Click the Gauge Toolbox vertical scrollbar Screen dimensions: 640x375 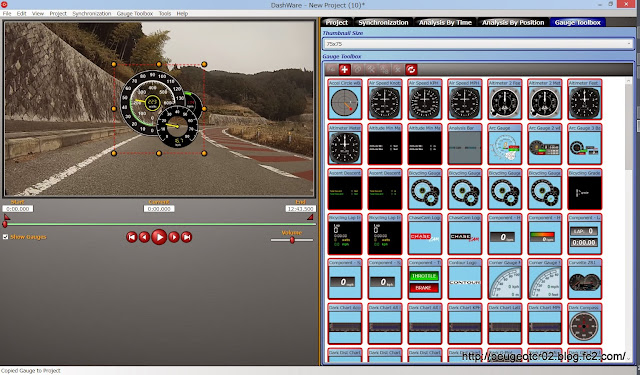[x=629, y=219]
